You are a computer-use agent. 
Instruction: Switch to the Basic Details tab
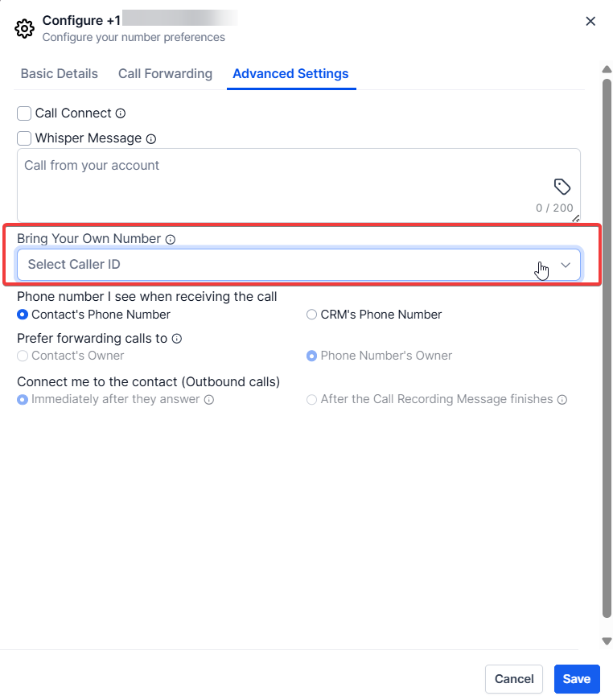tap(60, 73)
